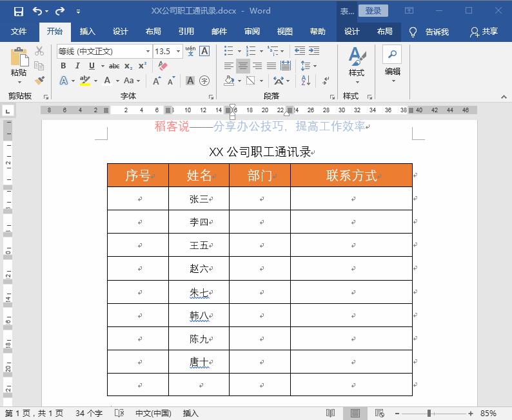This screenshot has height=420, width=512.
Task: Click the Cut scissors icon
Action: 39,51
